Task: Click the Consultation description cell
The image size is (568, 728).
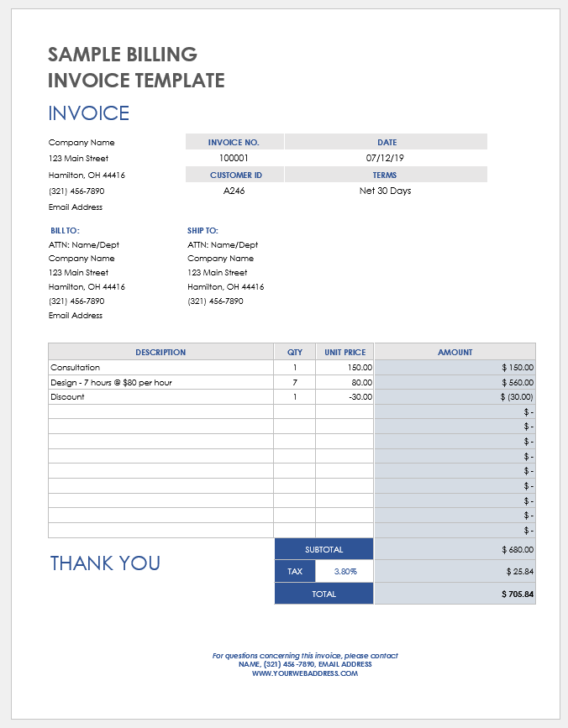Action: click(160, 367)
